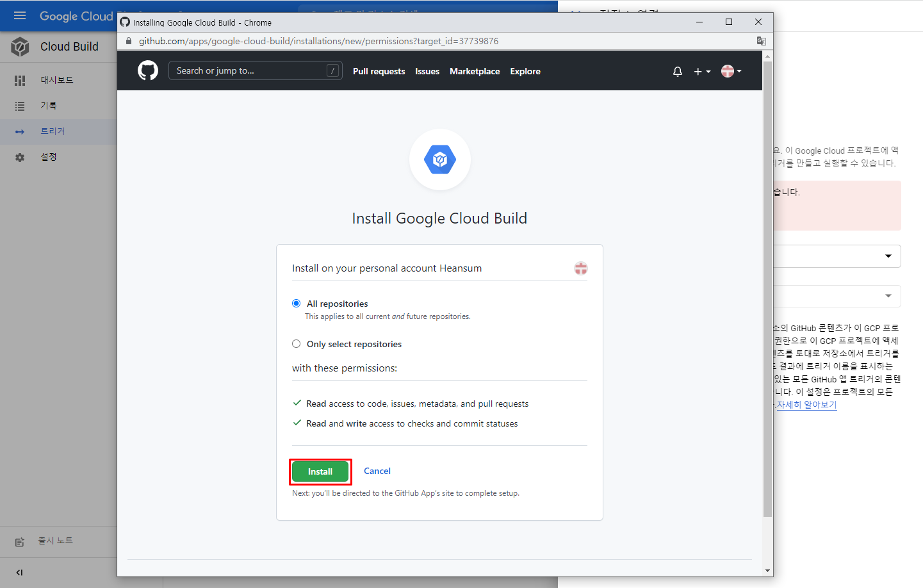Click the scrollbar down arrow in popup
The width and height of the screenshot is (923, 588).
(767, 571)
